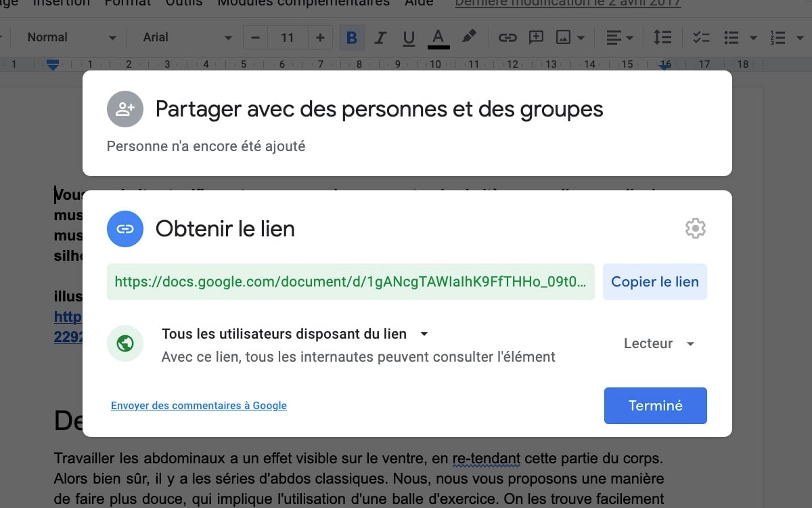Click the insert image toolbar icon

click(563, 38)
